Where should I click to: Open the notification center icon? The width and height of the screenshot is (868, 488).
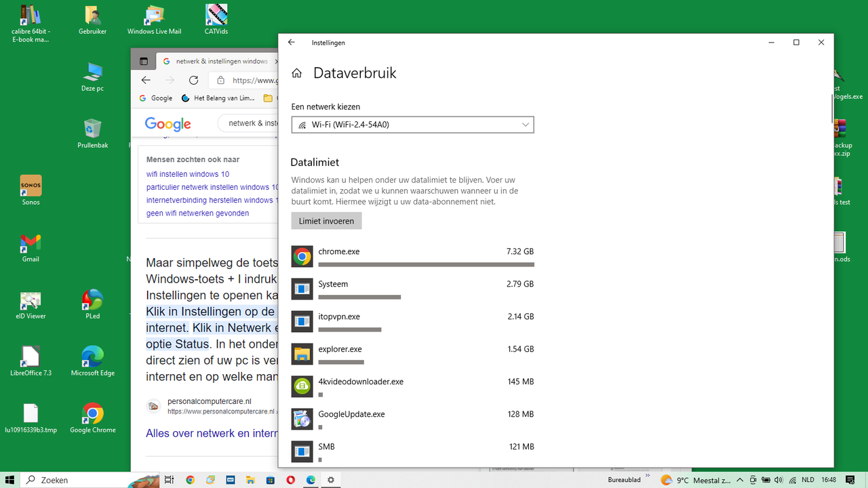850,480
